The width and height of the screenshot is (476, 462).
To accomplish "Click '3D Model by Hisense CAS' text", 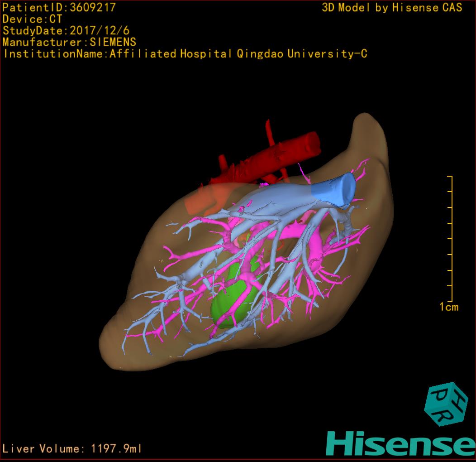I will coord(392,7).
